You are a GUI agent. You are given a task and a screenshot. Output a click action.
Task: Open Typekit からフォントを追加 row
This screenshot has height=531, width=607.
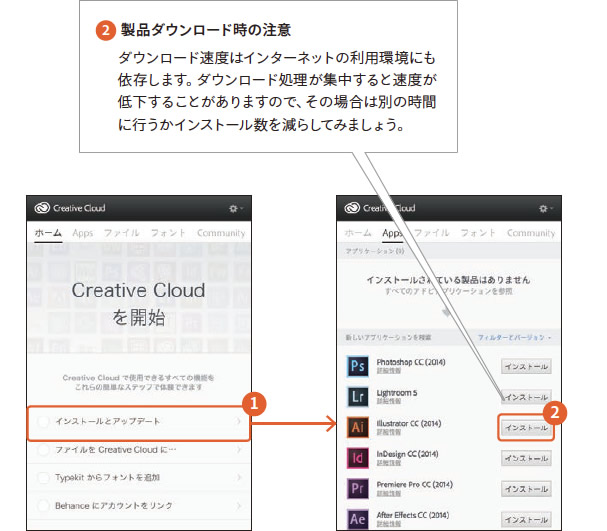[x=139, y=478]
